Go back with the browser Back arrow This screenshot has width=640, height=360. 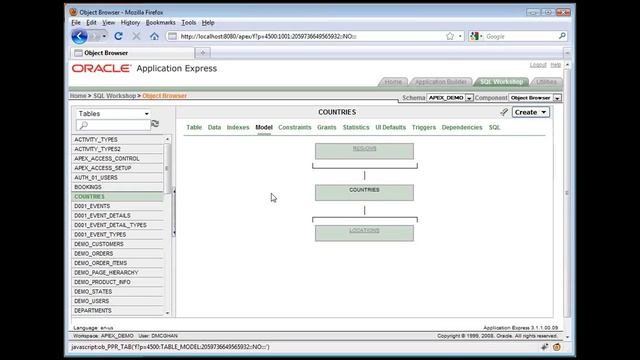(x=79, y=36)
